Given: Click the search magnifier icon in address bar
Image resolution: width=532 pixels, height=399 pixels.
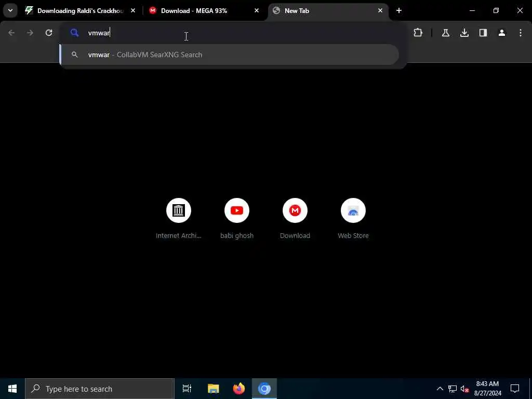Looking at the screenshot, I should [74, 33].
